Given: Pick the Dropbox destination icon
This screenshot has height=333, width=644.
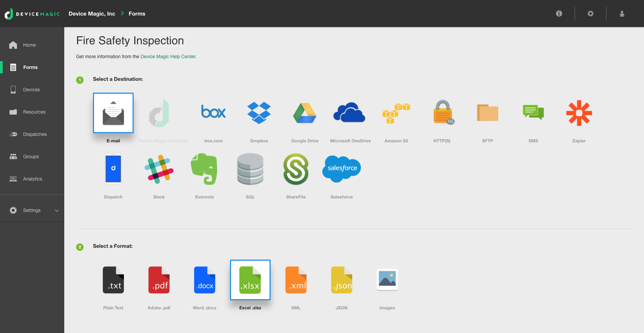Looking at the screenshot, I should tap(259, 113).
